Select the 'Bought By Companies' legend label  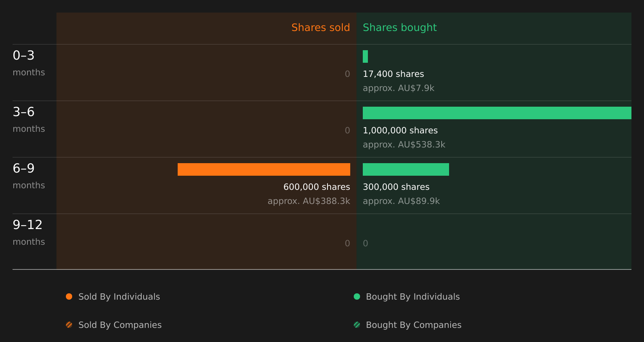pyautogui.click(x=413, y=325)
